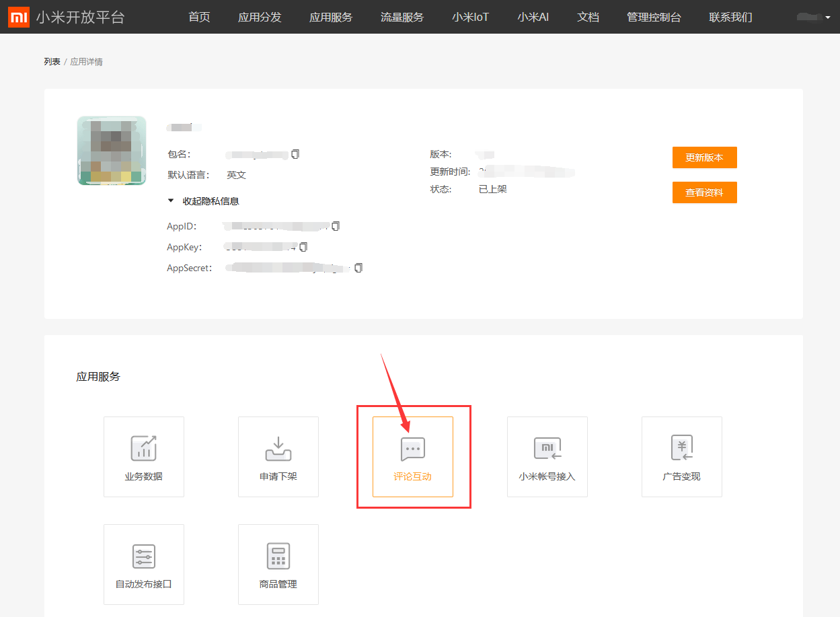Copy the AppSecret value
The width and height of the screenshot is (840, 617).
point(358,268)
